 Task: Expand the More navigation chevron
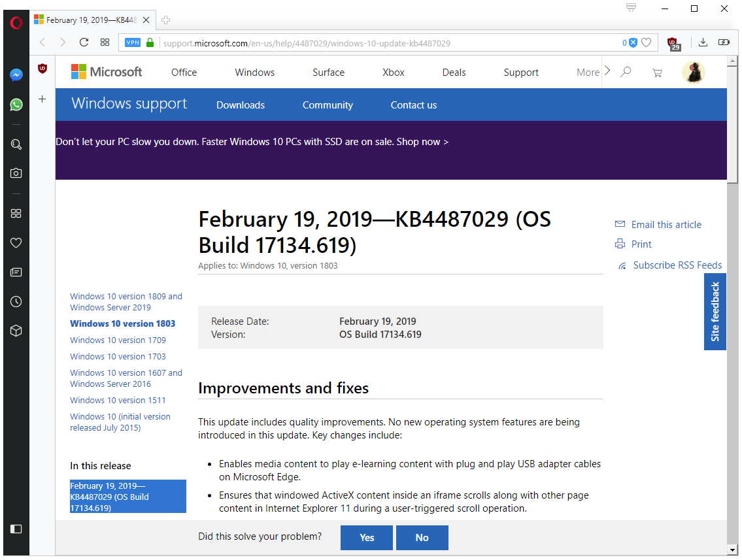(x=607, y=71)
